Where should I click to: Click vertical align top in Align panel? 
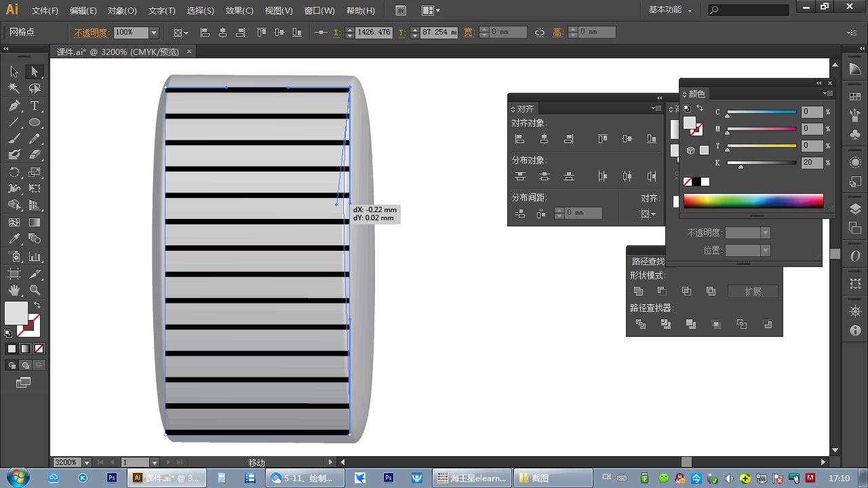point(602,139)
